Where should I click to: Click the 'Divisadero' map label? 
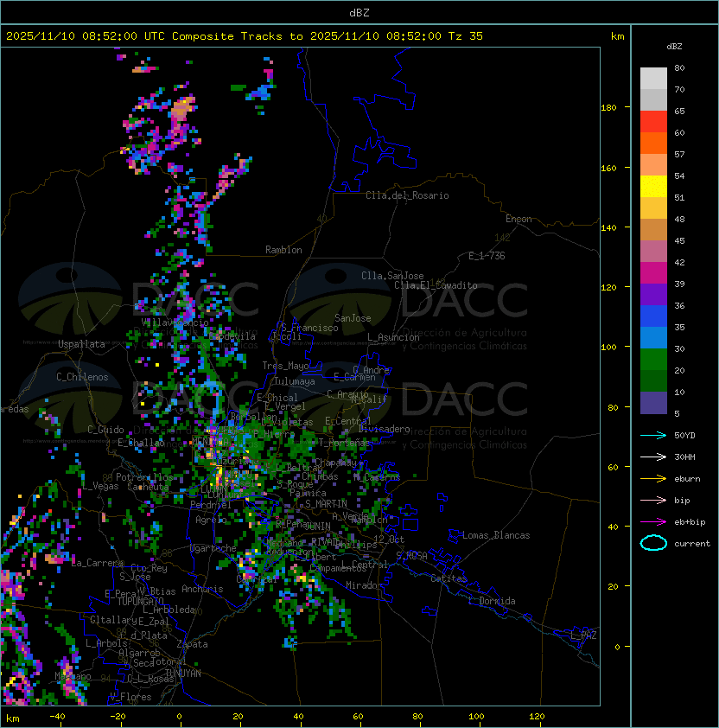[384, 429]
